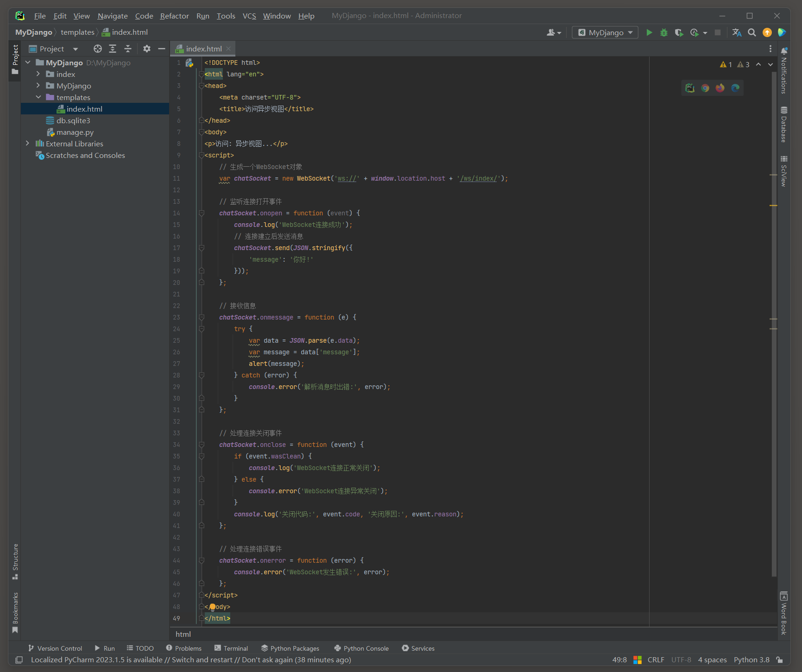The height and width of the screenshot is (672, 802).
Task: Open the File menu
Action: point(40,16)
